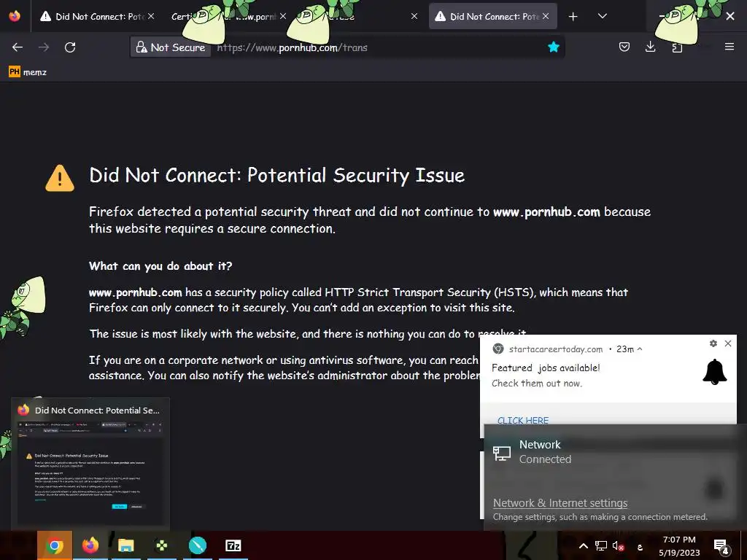Click the Firefox logo in title bar
Image resolution: width=747 pixels, height=560 pixels.
point(15,16)
